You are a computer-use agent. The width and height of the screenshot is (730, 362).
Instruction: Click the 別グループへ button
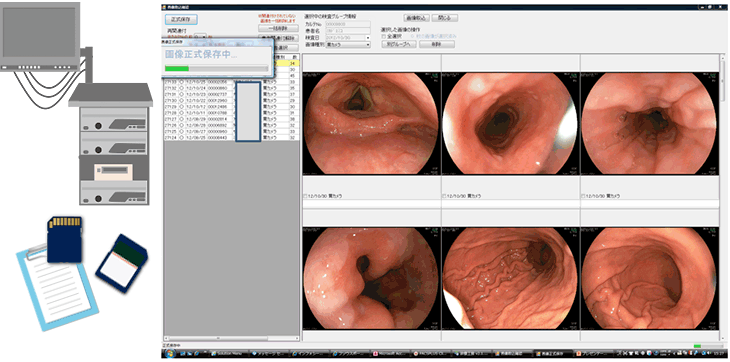399,44
